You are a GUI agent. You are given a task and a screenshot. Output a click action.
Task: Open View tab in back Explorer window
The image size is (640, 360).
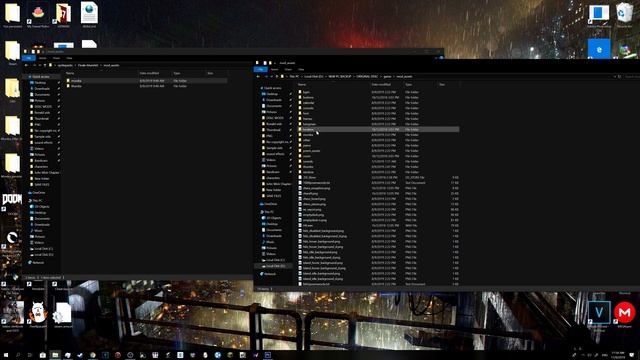(x=69, y=58)
